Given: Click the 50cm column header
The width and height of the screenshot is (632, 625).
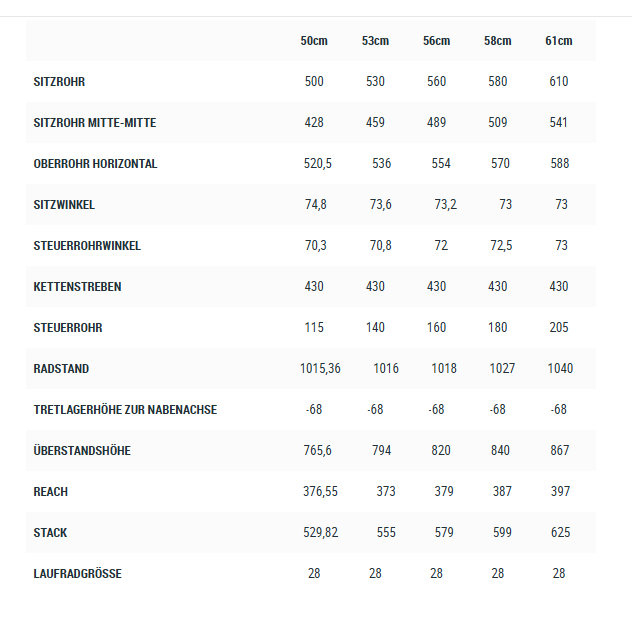Looking at the screenshot, I should tap(314, 41).
